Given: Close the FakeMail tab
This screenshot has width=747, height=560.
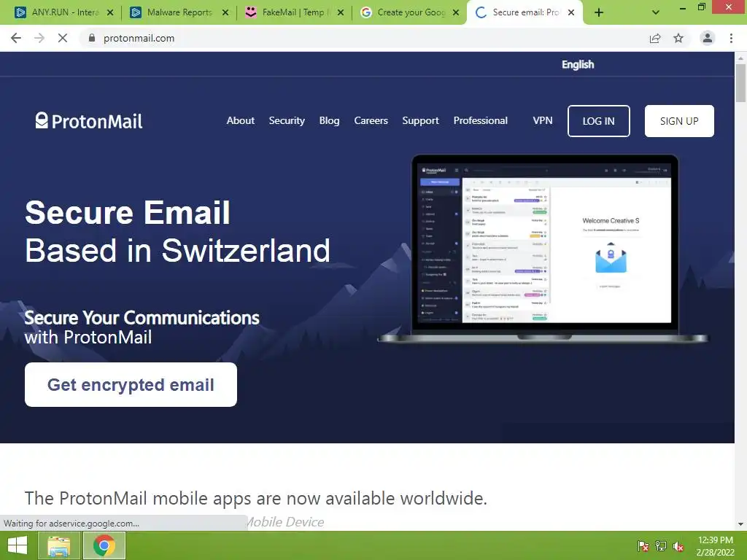Looking at the screenshot, I should point(341,12).
